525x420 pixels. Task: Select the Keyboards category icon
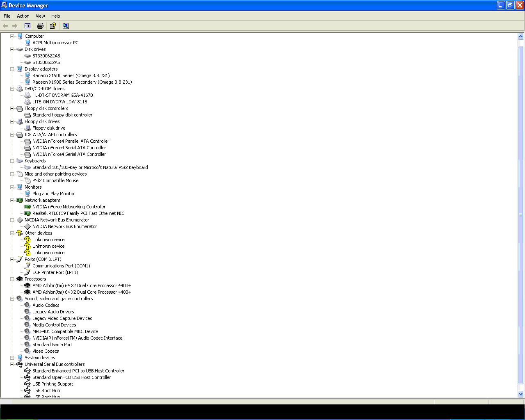click(x=20, y=161)
